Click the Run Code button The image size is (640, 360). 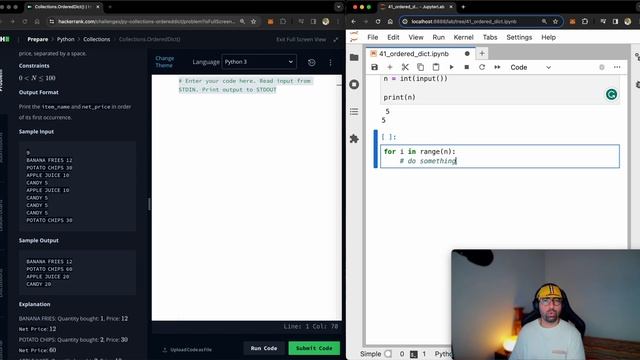point(264,348)
